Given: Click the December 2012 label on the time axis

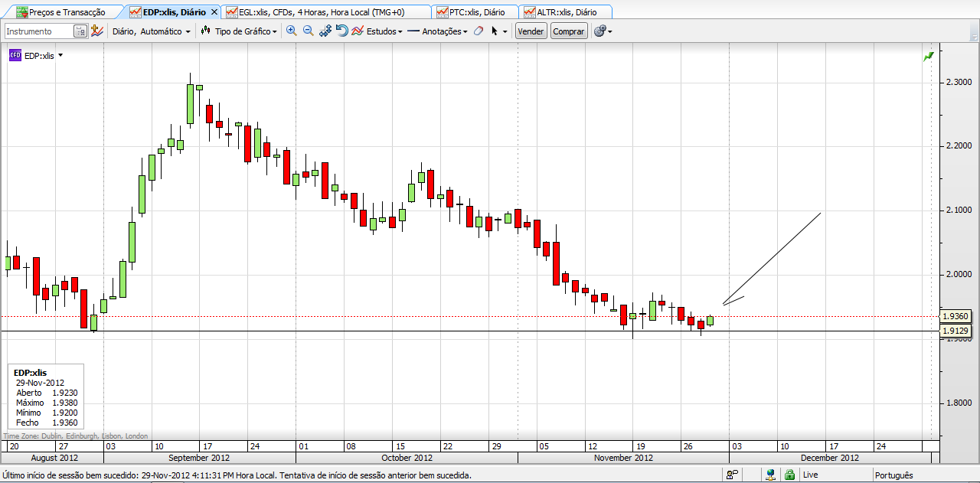Looking at the screenshot, I should [x=830, y=458].
